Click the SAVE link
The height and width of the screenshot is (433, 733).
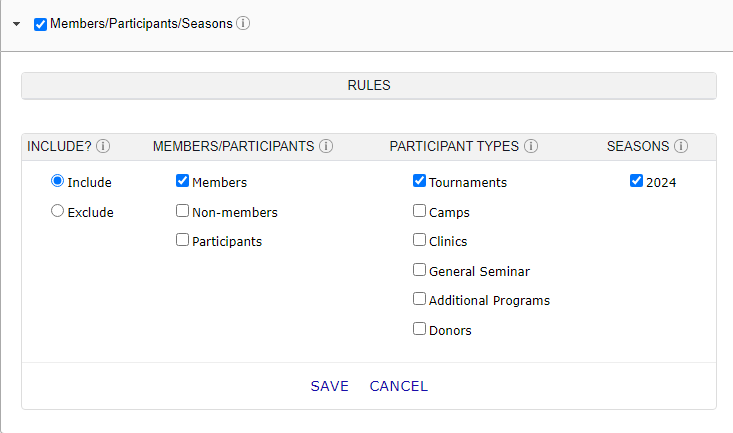[x=329, y=386]
